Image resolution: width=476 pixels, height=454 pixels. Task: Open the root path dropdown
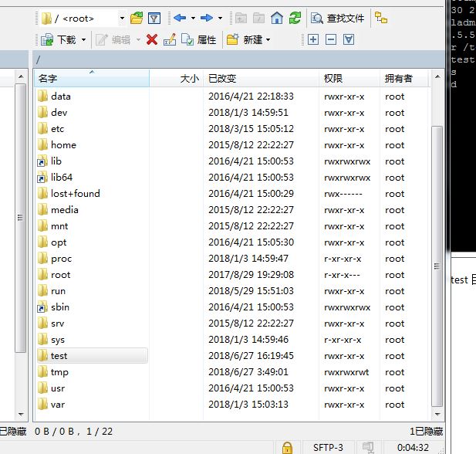pyautogui.click(x=122, y=18)
